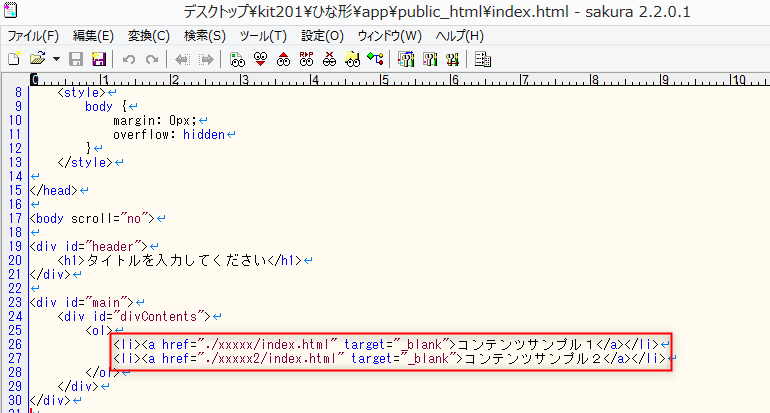Click the <div id="divContents"> line

(134, 316)
